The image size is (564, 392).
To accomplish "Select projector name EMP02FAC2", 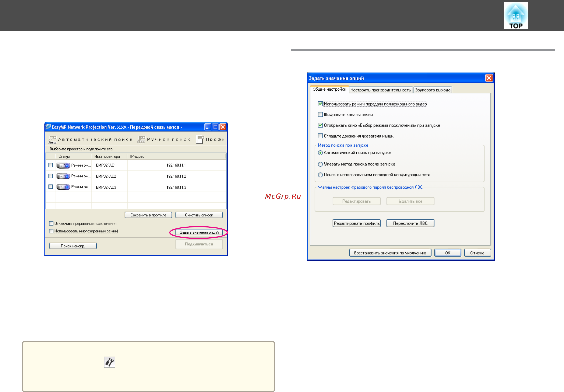I will [106, 176].
